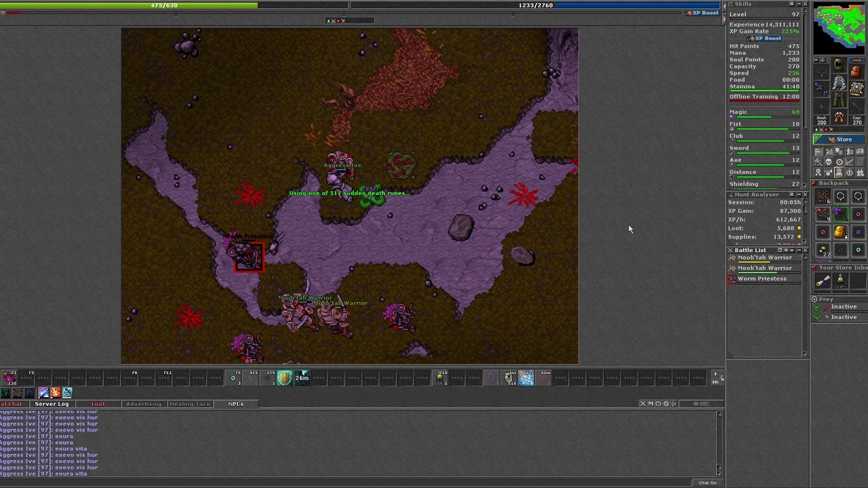Click the highlighted wand in Backpack panel
Image resolution: width=868 pixels, height=488 pixels.
pyautogui.click(x=840, y=214)
